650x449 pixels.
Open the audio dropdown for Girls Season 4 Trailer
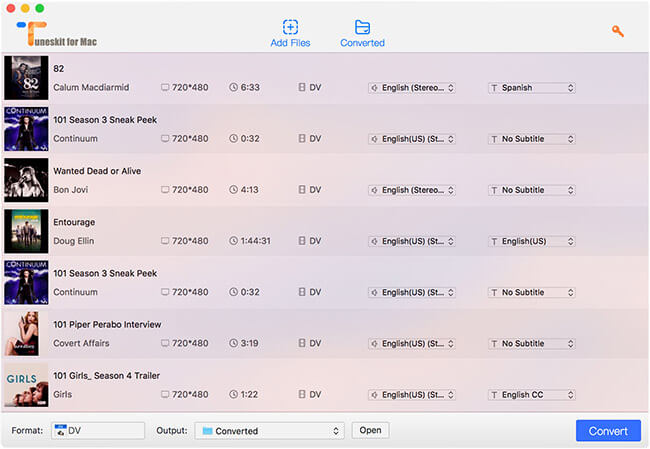(412, 395)
